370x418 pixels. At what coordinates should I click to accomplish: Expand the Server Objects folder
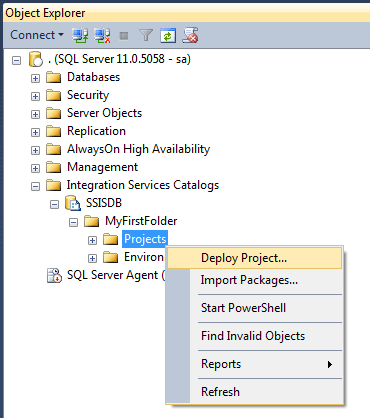click(35, 114)
